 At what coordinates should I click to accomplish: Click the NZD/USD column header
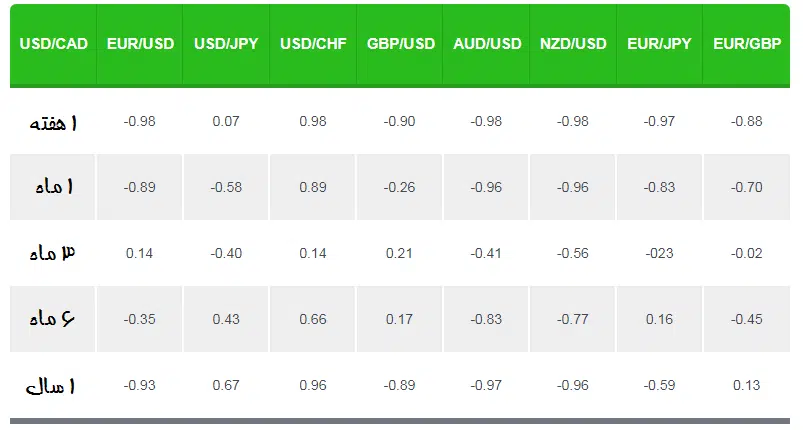tap(573, 44)
